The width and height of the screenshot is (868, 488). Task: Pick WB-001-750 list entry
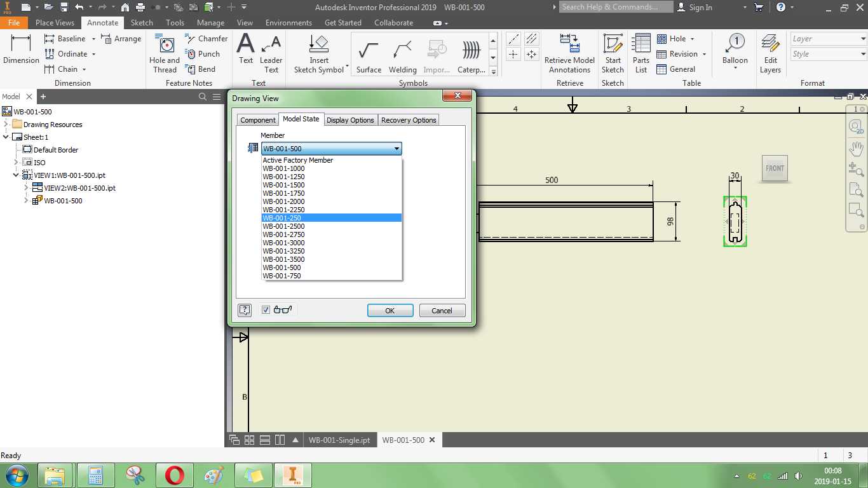(x=332, y=276)
